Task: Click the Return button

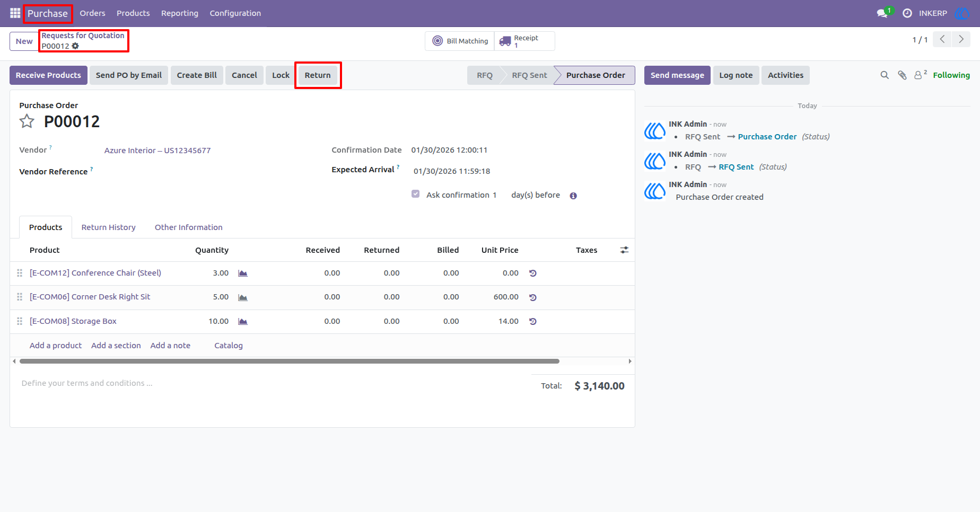Action: click(318, 75)
